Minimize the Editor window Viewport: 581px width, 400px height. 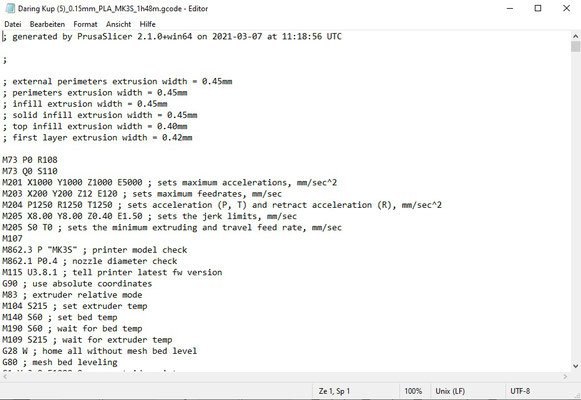(510, 8)
